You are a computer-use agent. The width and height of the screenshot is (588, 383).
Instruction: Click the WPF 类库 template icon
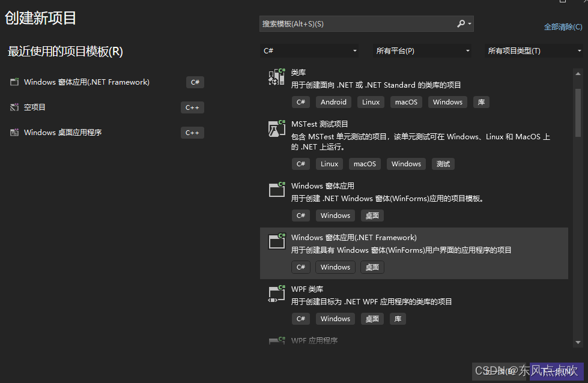(276, 293)
